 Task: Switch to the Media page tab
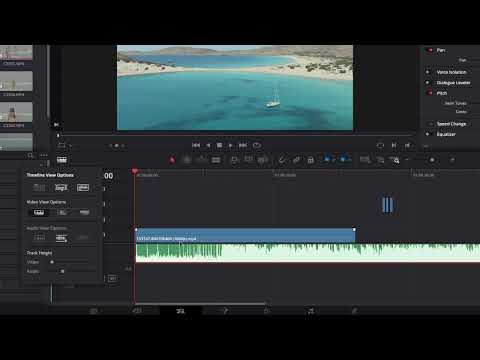pos(94,311)
